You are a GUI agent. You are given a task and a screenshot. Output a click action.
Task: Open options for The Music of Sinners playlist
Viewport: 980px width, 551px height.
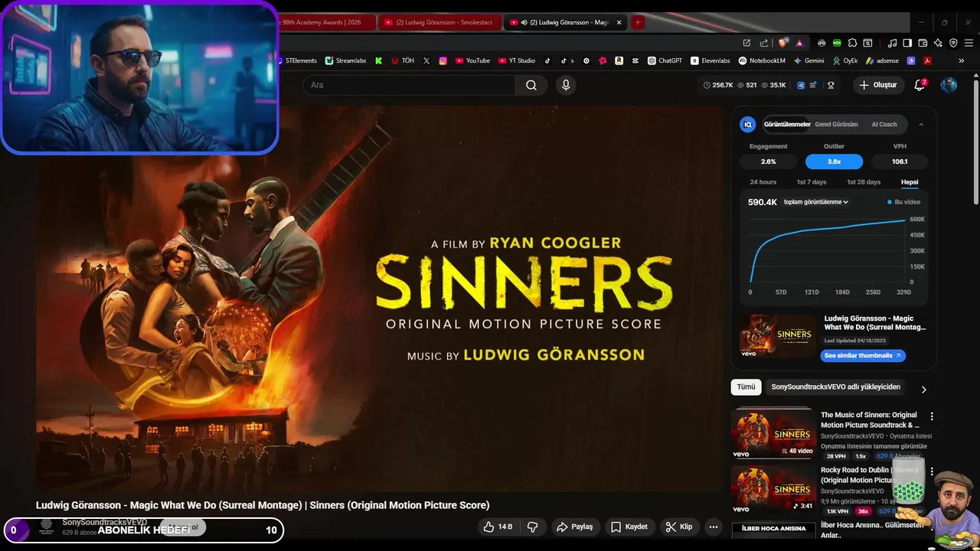tap(932, 416)
